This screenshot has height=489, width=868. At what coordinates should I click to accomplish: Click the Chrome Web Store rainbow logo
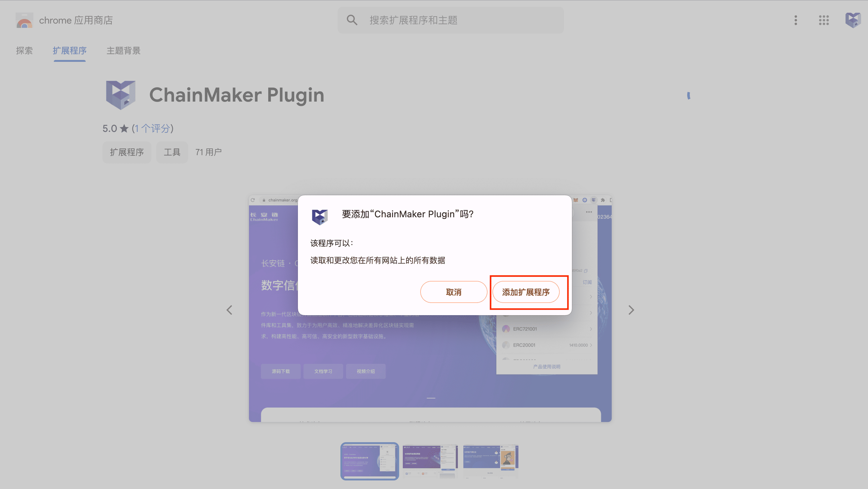pos(24,21)
